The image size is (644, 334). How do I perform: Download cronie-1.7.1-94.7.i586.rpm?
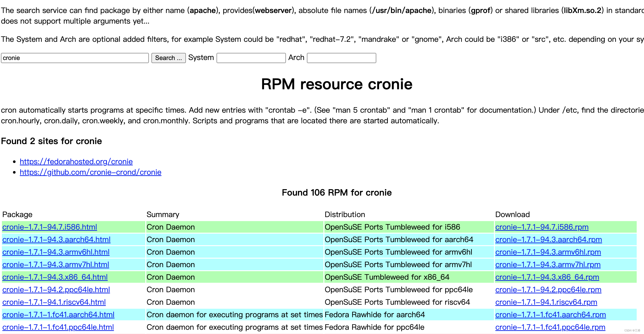click(x=541, y=227)
